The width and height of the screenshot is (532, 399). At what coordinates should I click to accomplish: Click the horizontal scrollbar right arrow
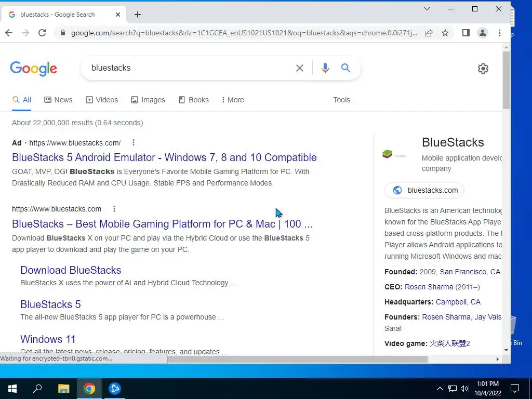(x=498, y=360)
